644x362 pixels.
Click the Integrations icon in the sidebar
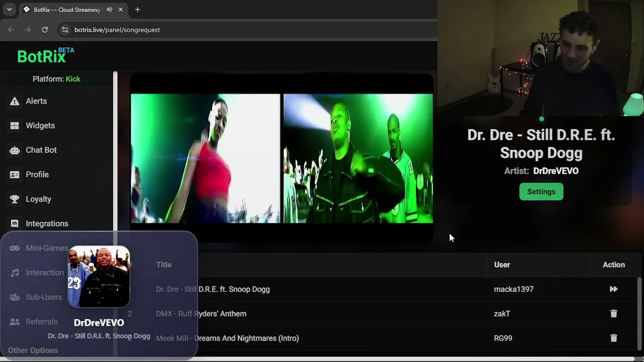click(15, 224)
